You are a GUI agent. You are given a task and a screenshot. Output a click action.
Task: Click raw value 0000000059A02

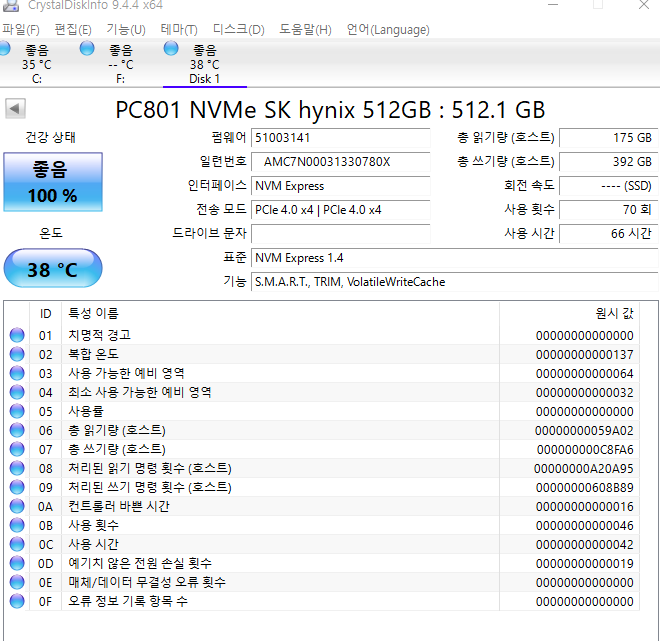coord(584,431)
